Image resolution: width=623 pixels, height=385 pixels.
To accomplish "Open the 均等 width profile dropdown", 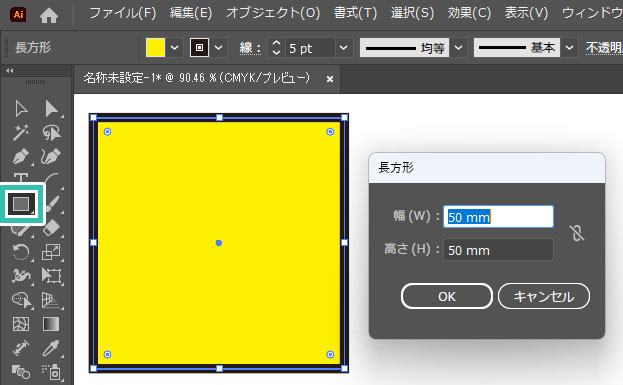I will pyautogui.click(x=459, y=48).
